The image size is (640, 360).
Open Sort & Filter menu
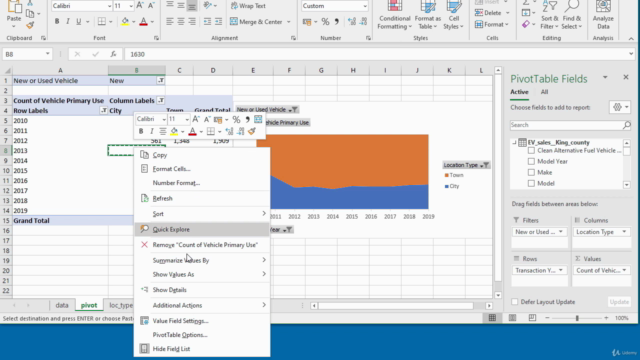click(549, 16)
